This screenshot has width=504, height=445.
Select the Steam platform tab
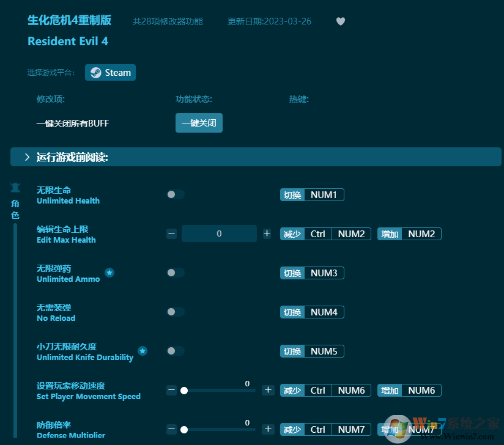[x=110, y=72]
